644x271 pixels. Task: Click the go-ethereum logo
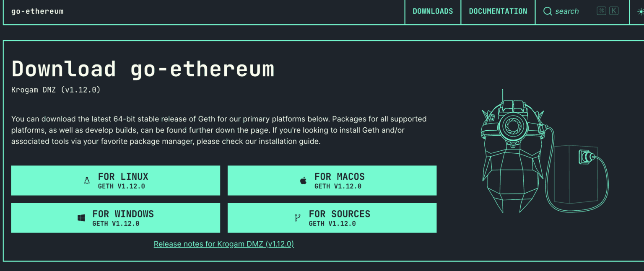coord(37,11)
